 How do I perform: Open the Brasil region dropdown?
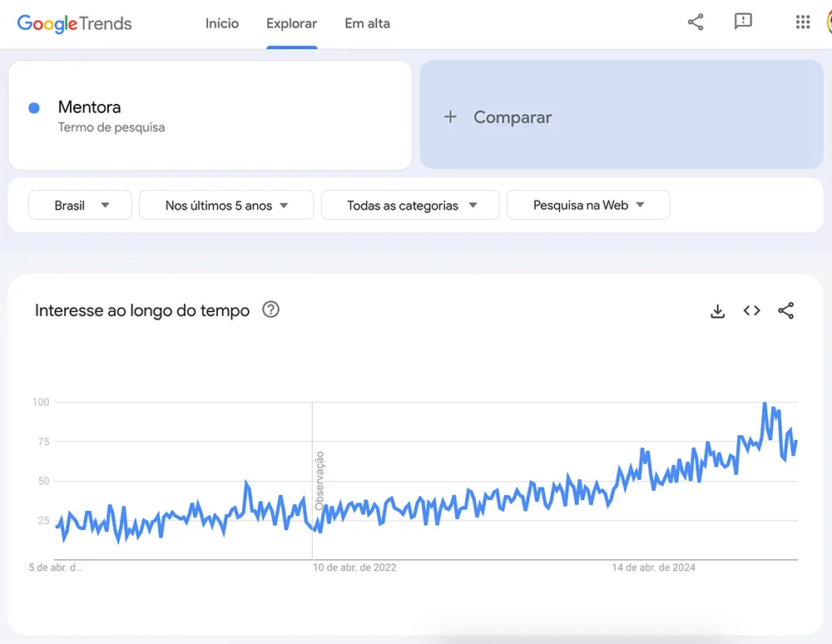pyautogui.click(x=80, y=206)
